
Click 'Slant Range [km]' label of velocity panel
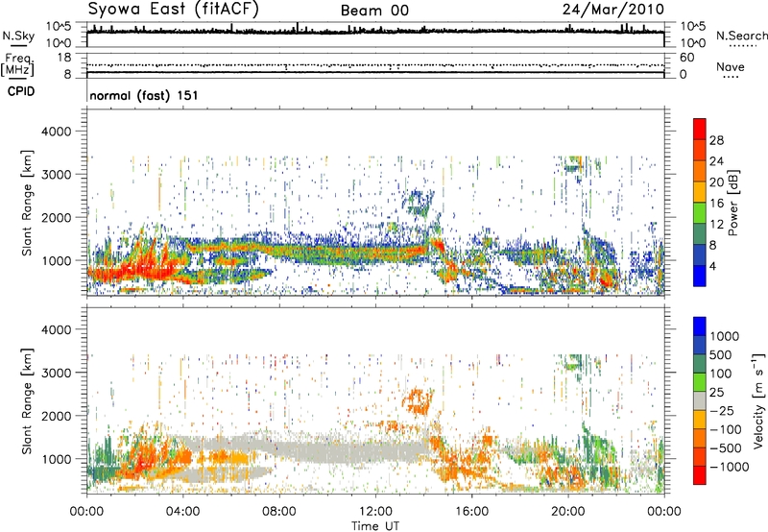[x=27, y=401]
